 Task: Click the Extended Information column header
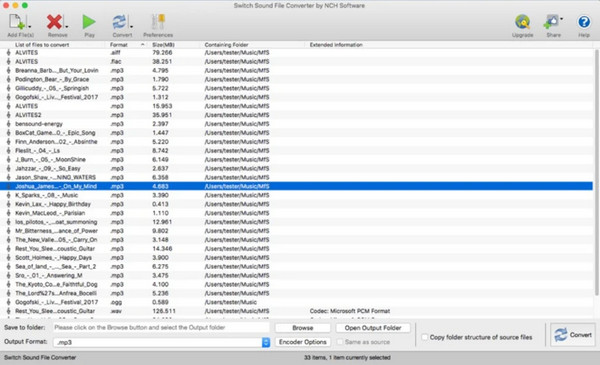point(336,45)
